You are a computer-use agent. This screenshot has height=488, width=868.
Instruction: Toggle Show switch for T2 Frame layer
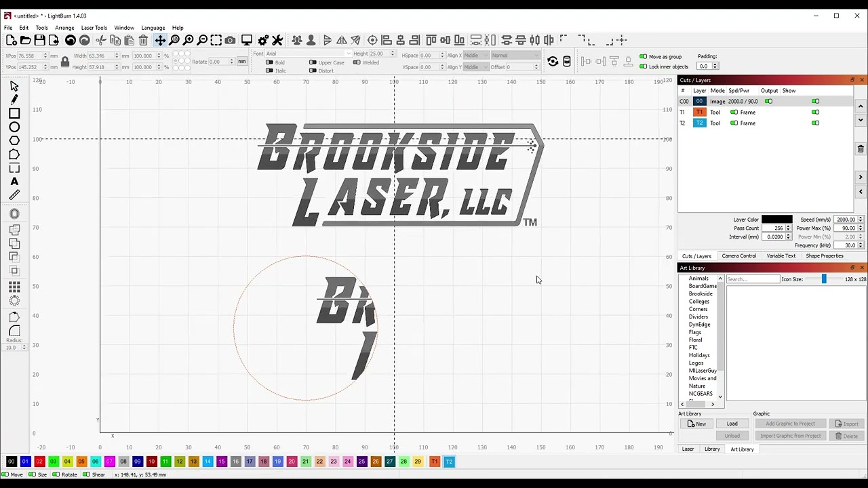[x=816, y=123]
